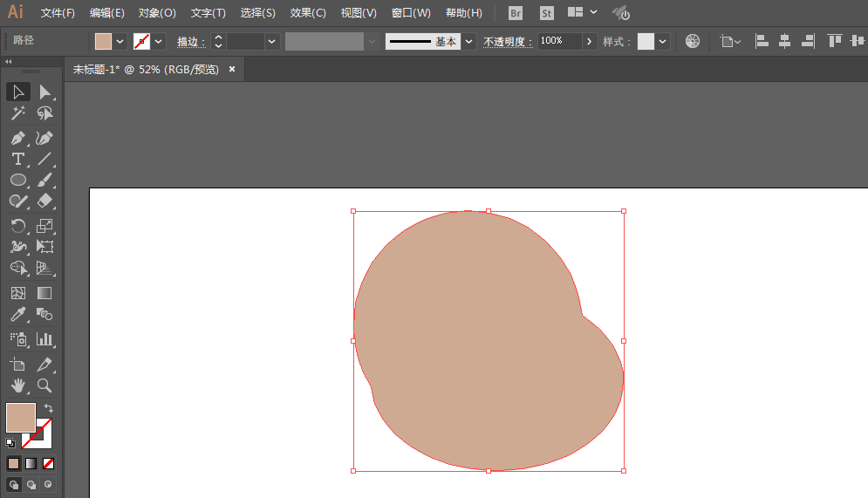The image size is (868, 498).
Task: Open the 效果(C) menu
Action: tap(308, 13)
